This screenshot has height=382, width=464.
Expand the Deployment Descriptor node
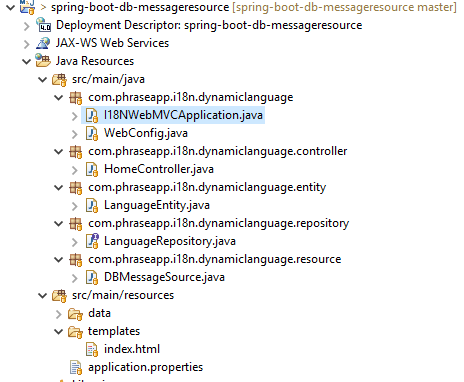pyautogui.click(x=27, y=26)
